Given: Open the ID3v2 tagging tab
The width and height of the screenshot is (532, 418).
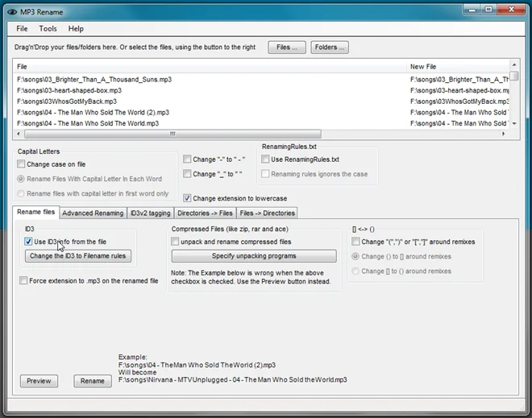Looking at the screenshot, I should point(150,213).
